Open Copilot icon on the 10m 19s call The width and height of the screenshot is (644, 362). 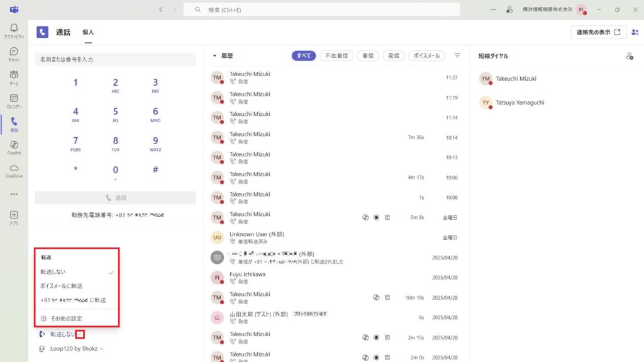tap(376, 297)
